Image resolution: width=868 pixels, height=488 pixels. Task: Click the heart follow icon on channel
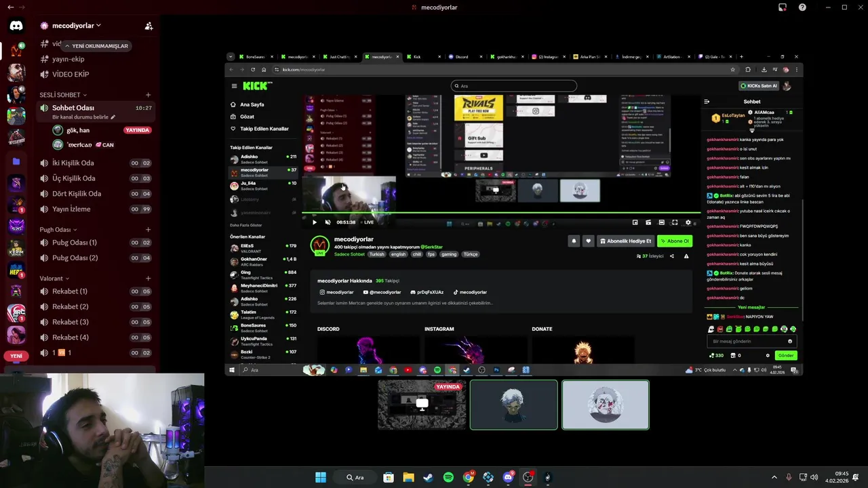(x=588, y=241)
